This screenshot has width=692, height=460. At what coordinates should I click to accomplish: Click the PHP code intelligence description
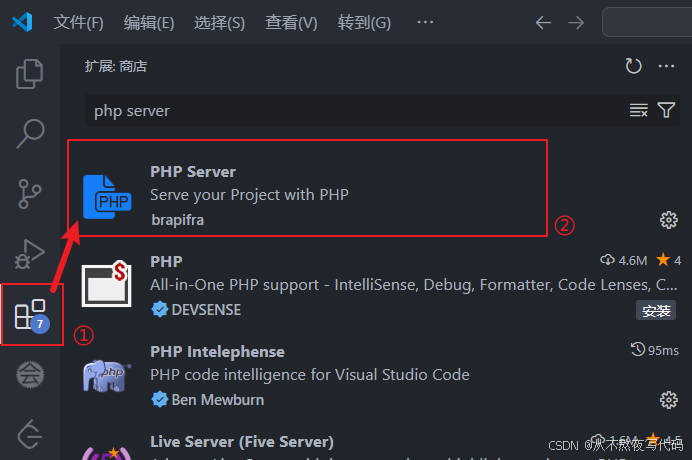click(310, 375)
